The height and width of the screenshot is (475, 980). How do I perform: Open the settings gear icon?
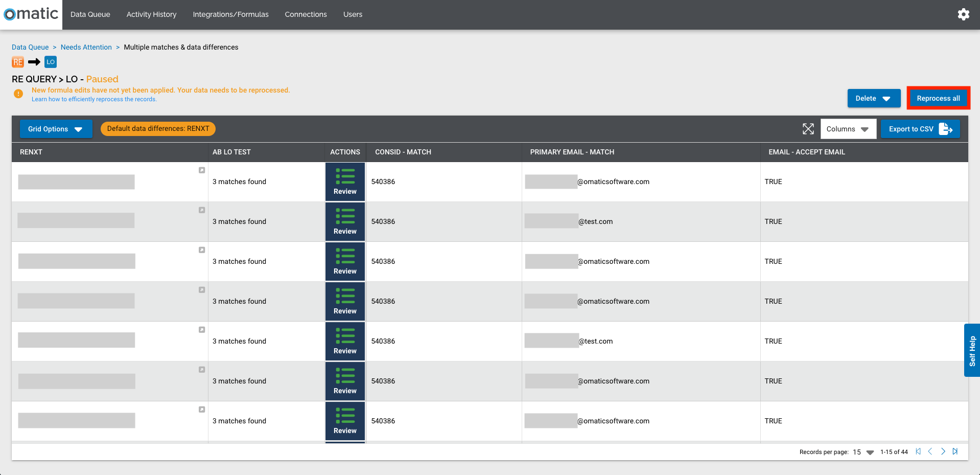(x=963, y=14)
